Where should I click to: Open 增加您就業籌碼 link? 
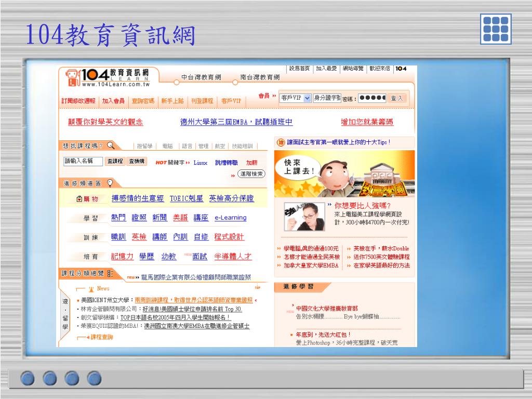(x=367, y=122)
